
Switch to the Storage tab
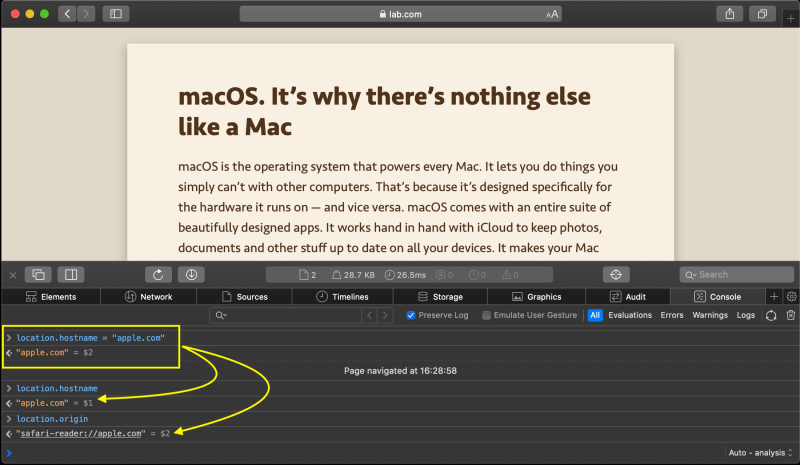point(440,297)
